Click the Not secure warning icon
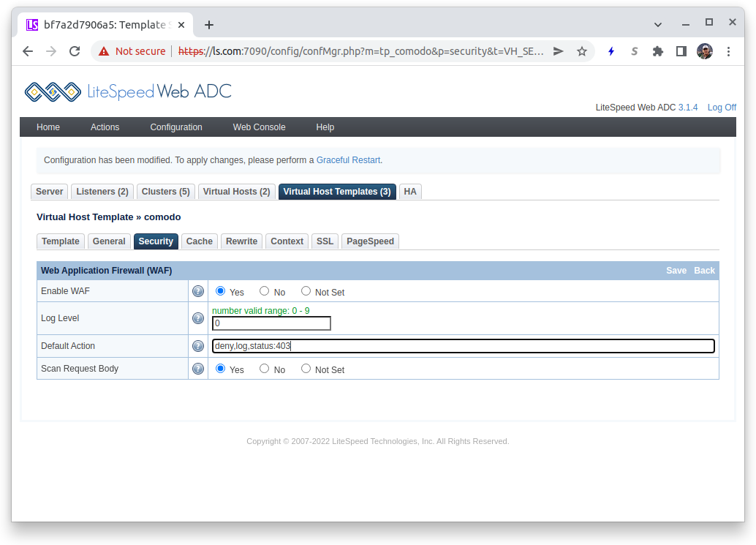Screen dimensions: 756x545 pyautogui.click(x=104, y=51)
